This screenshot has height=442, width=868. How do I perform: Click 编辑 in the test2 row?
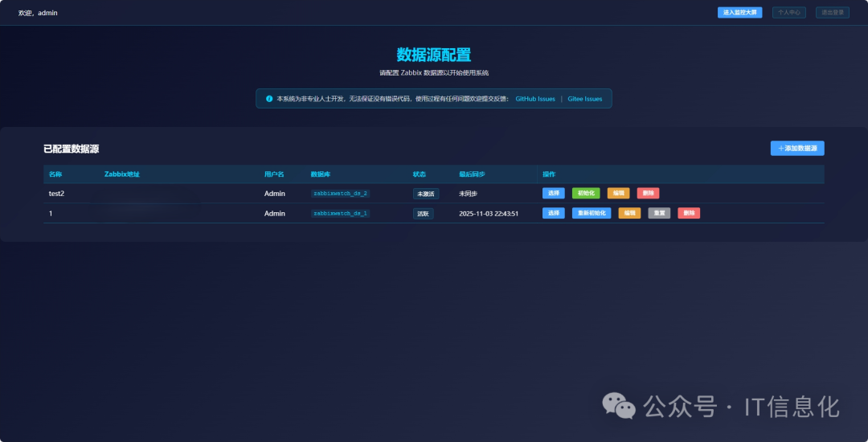[x=618, y=193]
